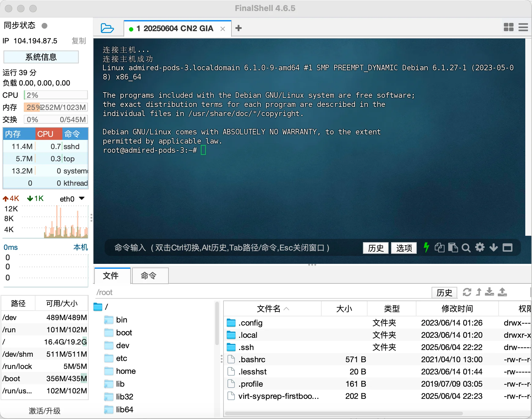Select the lib64 folder in tree
The image size is (532, 419).
[x=119, y=410]
